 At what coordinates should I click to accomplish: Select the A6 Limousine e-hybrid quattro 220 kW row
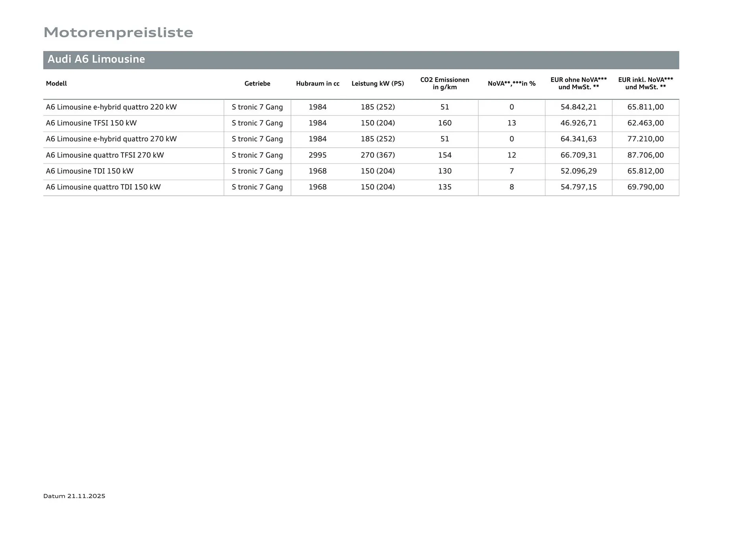coord(111,107)
